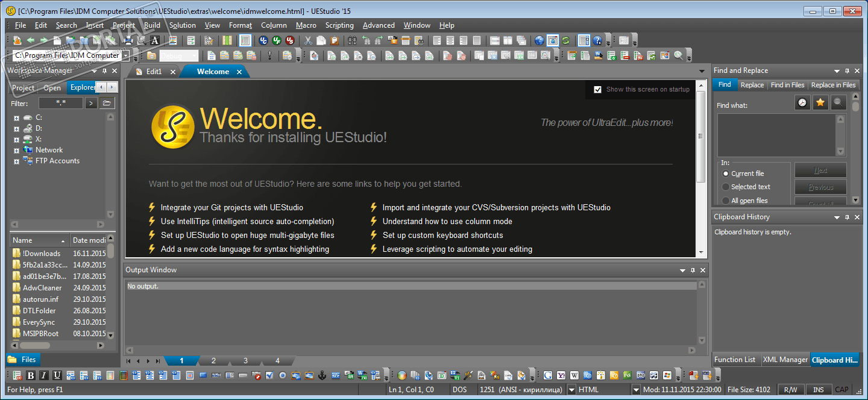Open the Set up custom keyboard shortcuts link
The image size is (868, 400).
click(x=442, y=235)
